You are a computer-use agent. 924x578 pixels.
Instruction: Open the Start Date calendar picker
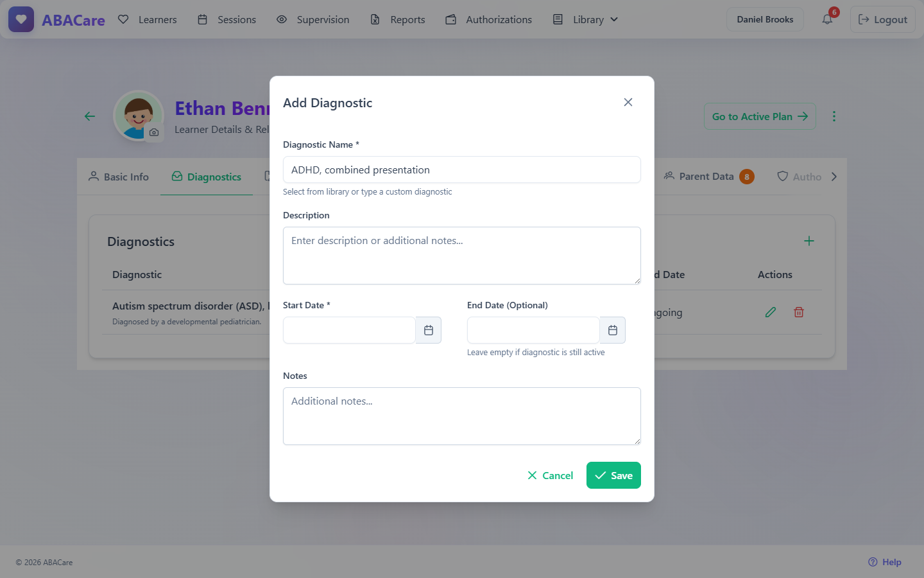coord(429,330)
